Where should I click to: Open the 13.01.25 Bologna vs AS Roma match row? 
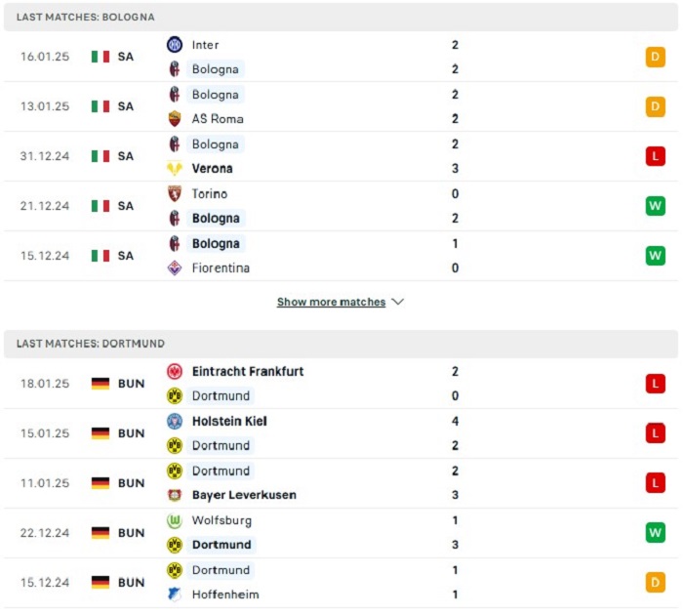341,106
